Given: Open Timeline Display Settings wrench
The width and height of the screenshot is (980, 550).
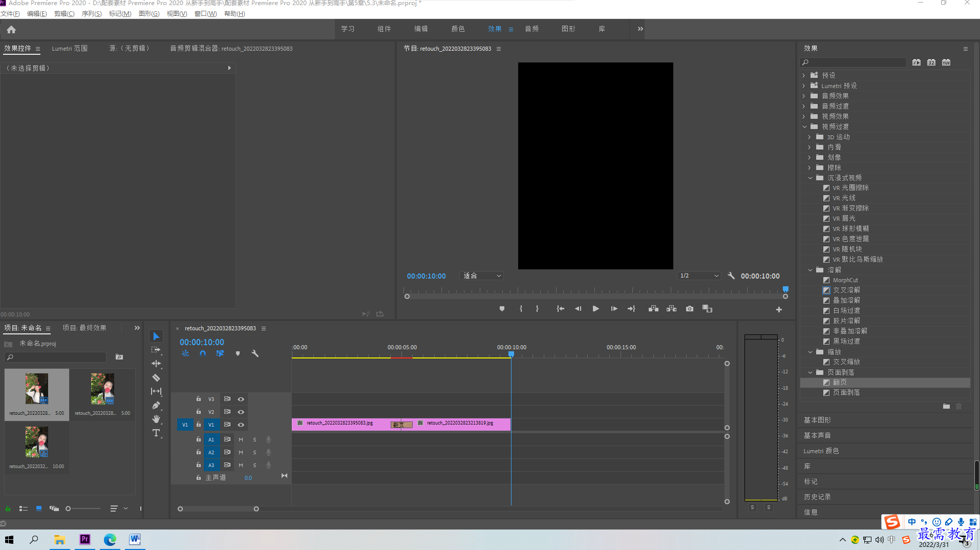Looking at the screenshot, I should pos(255,354).
